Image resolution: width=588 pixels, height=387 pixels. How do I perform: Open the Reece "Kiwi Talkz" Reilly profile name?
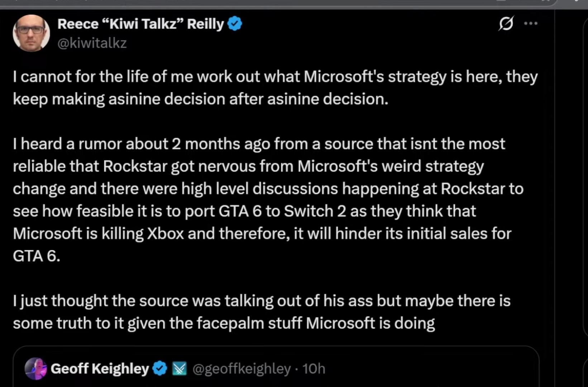pos(140,24)
